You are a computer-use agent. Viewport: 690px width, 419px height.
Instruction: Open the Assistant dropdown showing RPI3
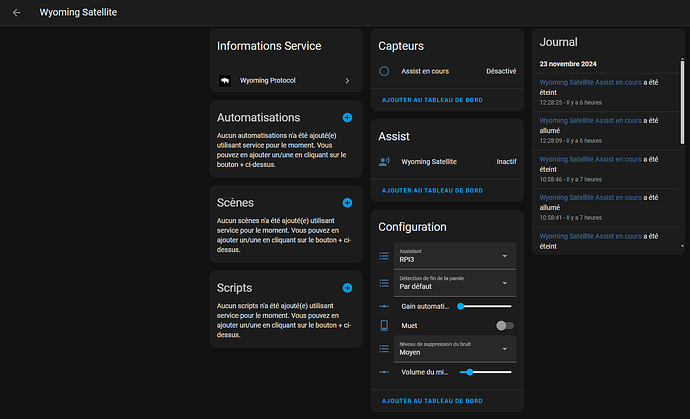pos(455,256)
